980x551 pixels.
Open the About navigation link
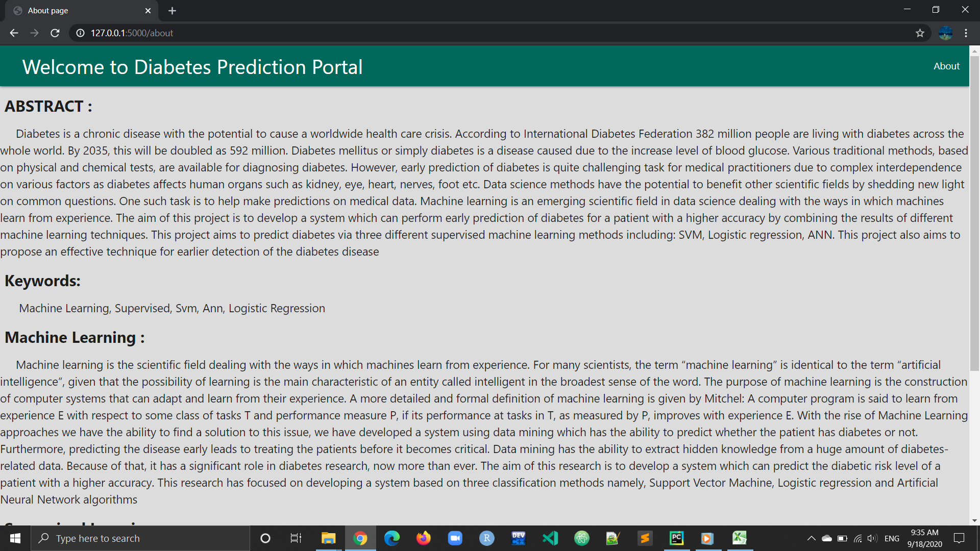click(x=946, y=66)
